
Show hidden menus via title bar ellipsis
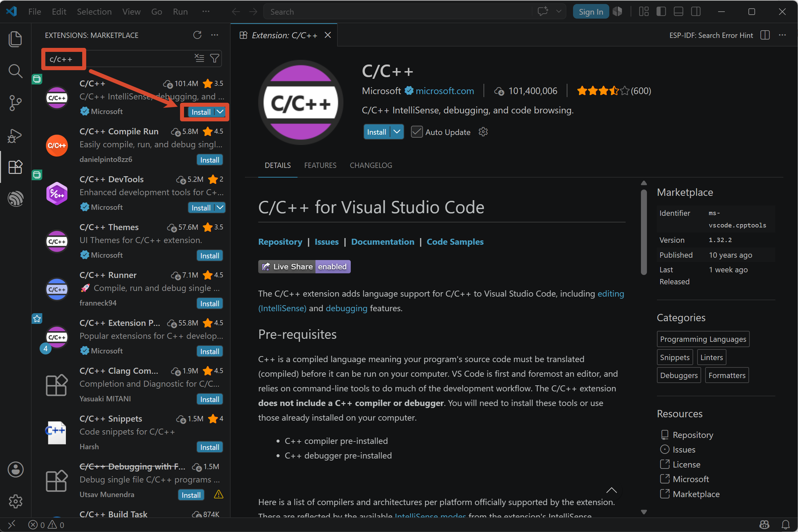206,12
